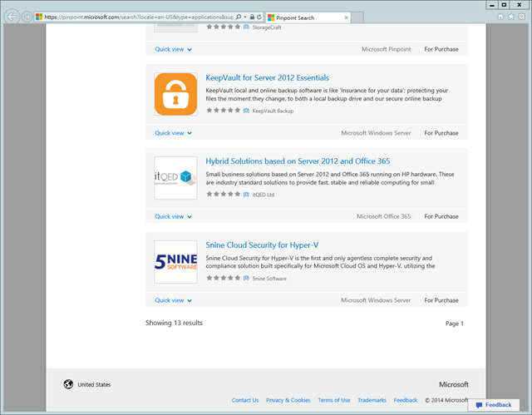This screenshot has height=415, width=532.
Task: Refresh the page with reload icon
Action: click(x=259, y=17)
